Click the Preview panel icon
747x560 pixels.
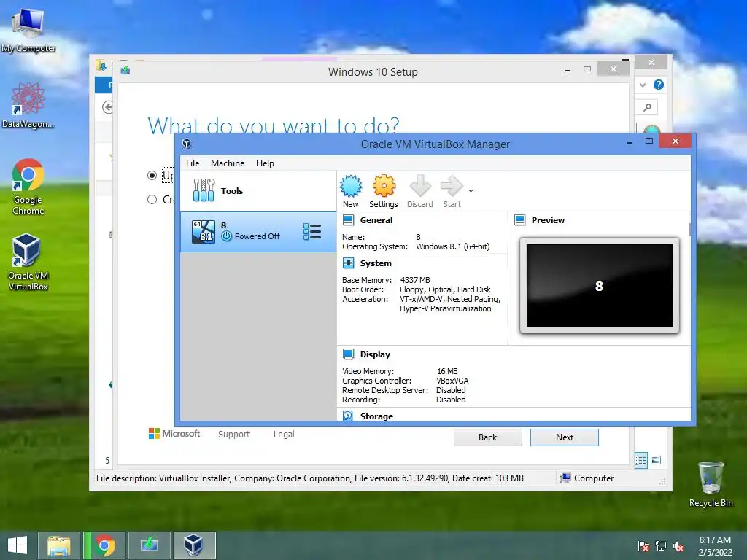pyautogui.click(x=519, y=220)
